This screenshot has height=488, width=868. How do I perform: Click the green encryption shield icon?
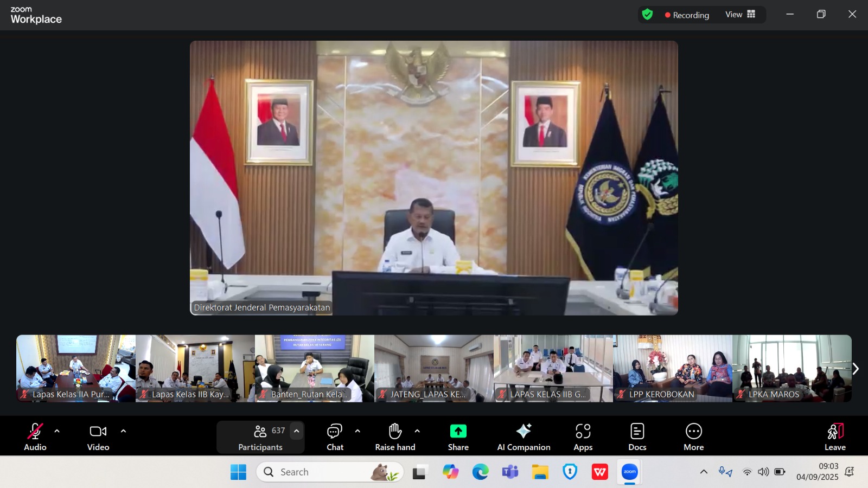point(647,15)
